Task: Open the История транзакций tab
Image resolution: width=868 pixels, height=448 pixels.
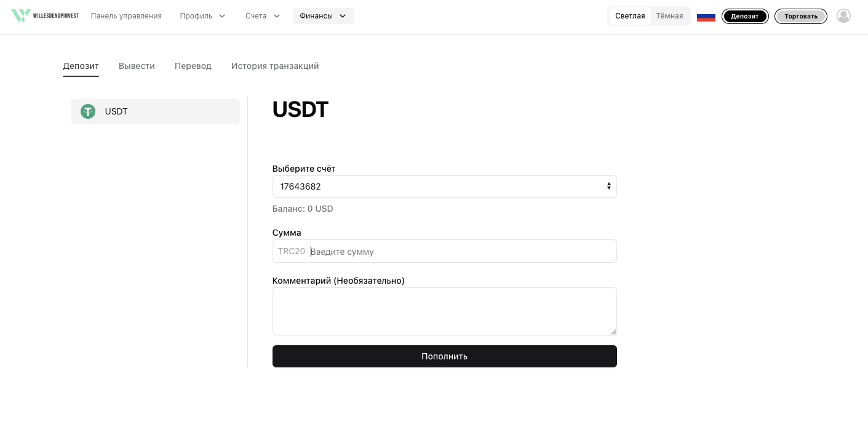Action: point(275,66)
